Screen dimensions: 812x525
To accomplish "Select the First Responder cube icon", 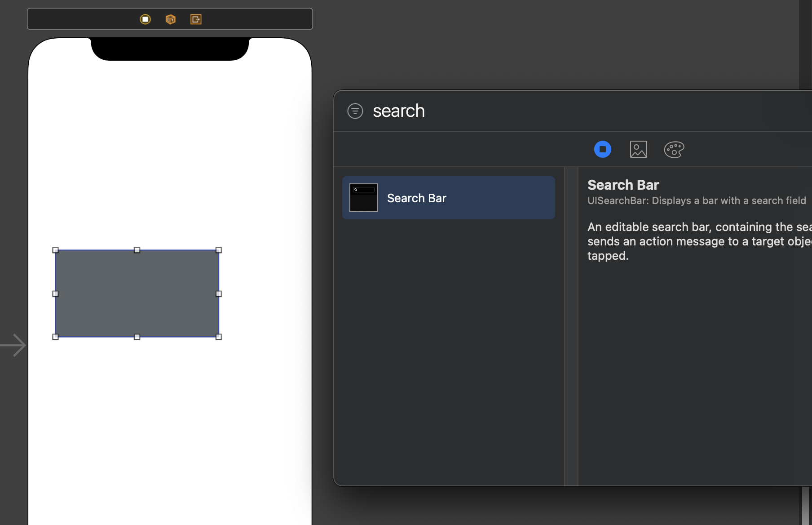I will tap(170, 19).
